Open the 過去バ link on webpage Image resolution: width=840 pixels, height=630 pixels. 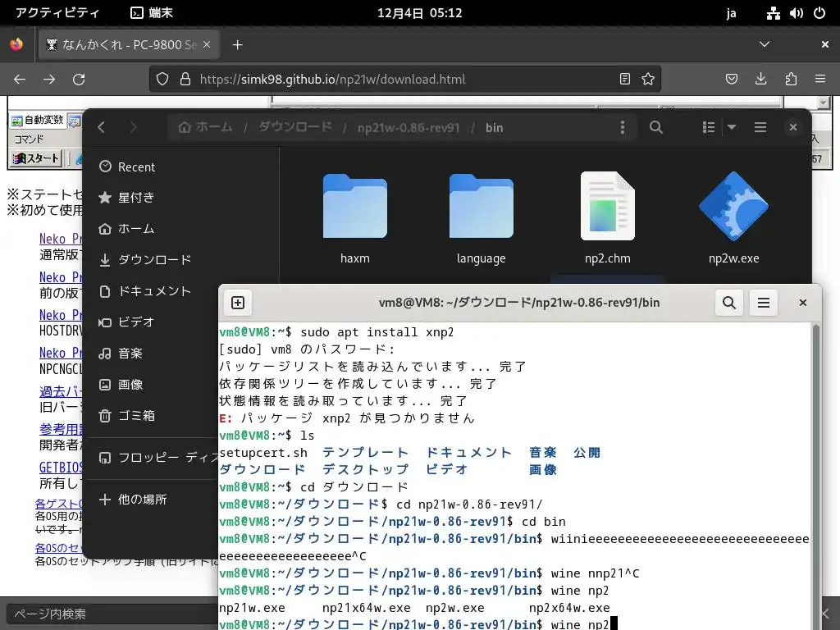(61, 391)
